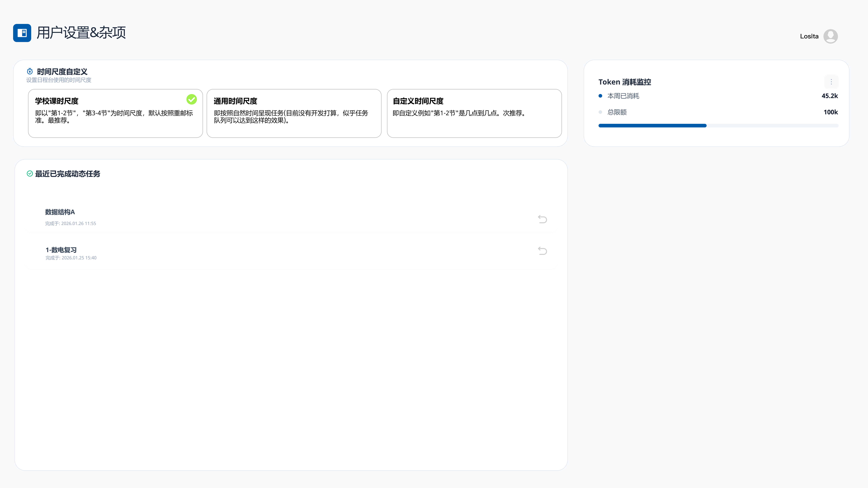Screen dimensions: 868x488
Task: Open the Losita user avatar
Action: coord(831,36)
